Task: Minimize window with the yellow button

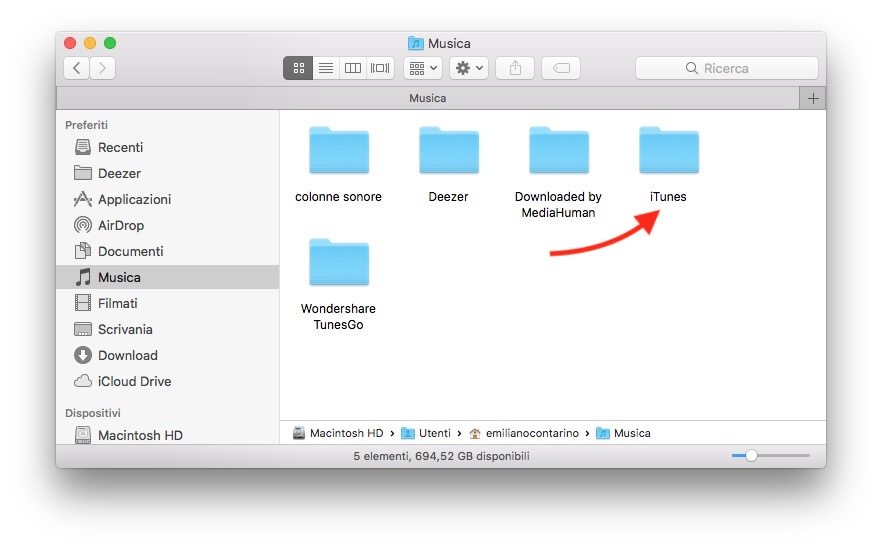Action: coord(90,43)
